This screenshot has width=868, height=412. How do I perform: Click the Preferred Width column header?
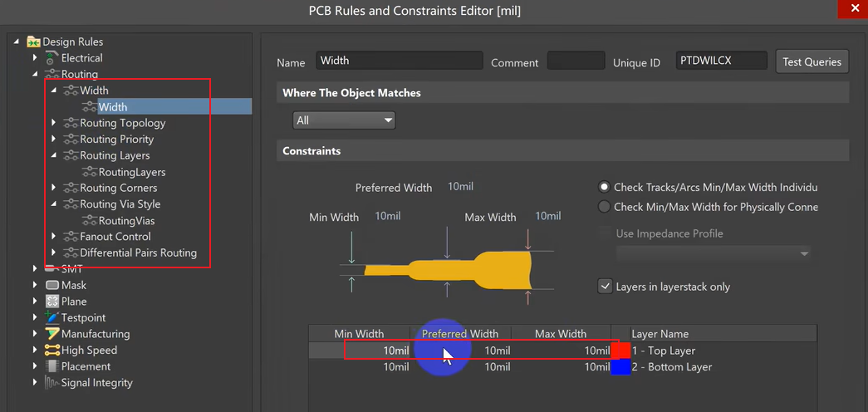point(460,334)
